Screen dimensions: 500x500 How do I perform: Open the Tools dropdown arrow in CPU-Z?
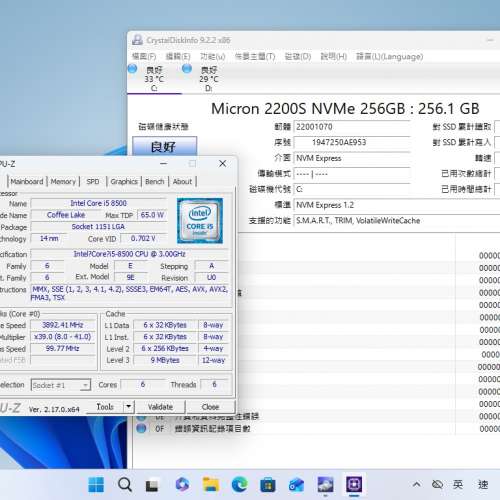(128, 407)
